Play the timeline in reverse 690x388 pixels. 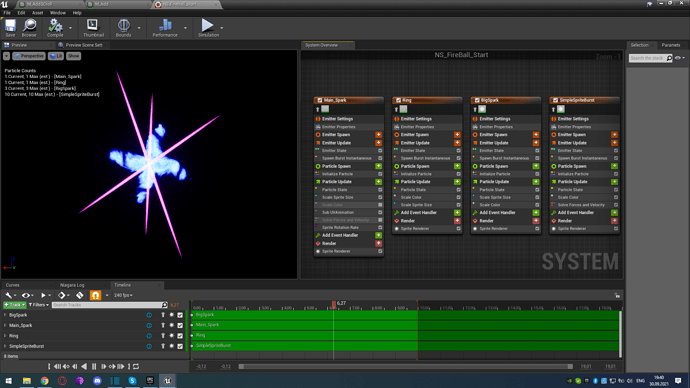point(84,366)
